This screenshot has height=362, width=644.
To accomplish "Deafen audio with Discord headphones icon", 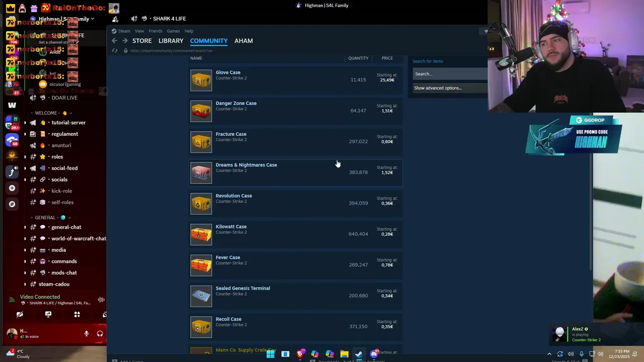I will tap(100, 333).
